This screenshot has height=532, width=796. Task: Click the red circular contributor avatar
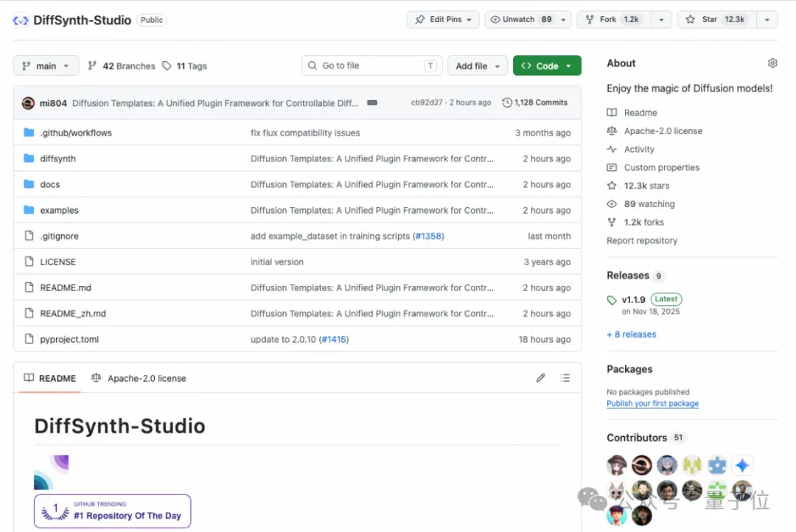click(642, 465)
